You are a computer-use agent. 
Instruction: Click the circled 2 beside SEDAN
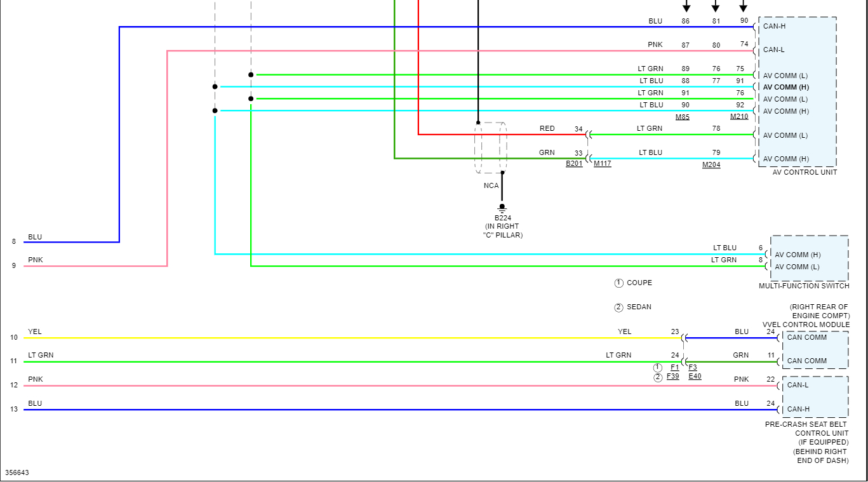click(x=618, y=307)
